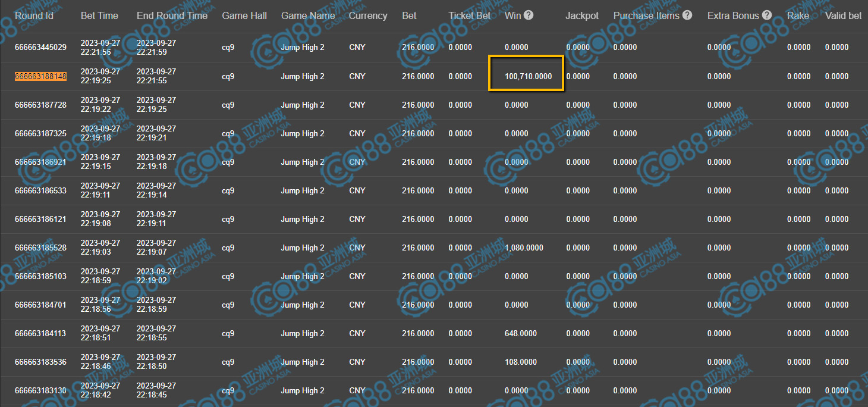The height and width of the screenshot is (407, 868).
Task: Select round ID 666663187728
Action: pos(40,105)
